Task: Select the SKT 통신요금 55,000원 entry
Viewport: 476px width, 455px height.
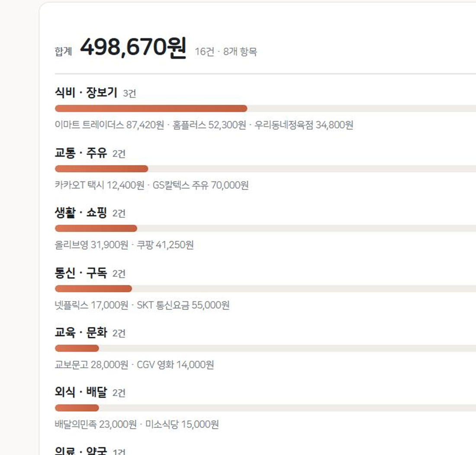Action: 183,305
